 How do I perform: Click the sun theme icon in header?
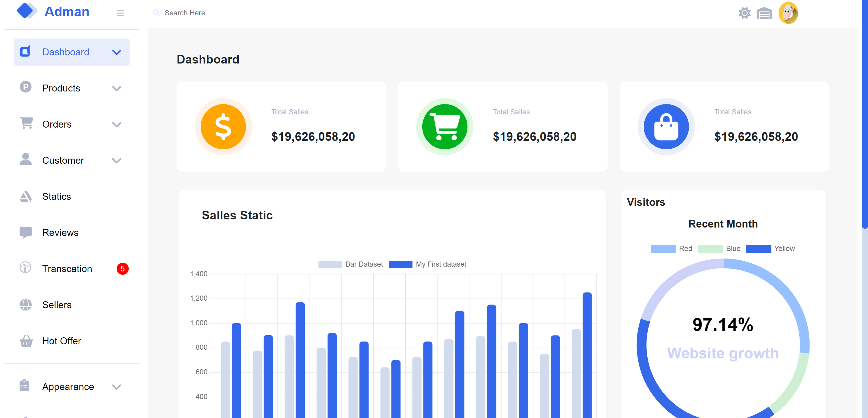(744, 13)
